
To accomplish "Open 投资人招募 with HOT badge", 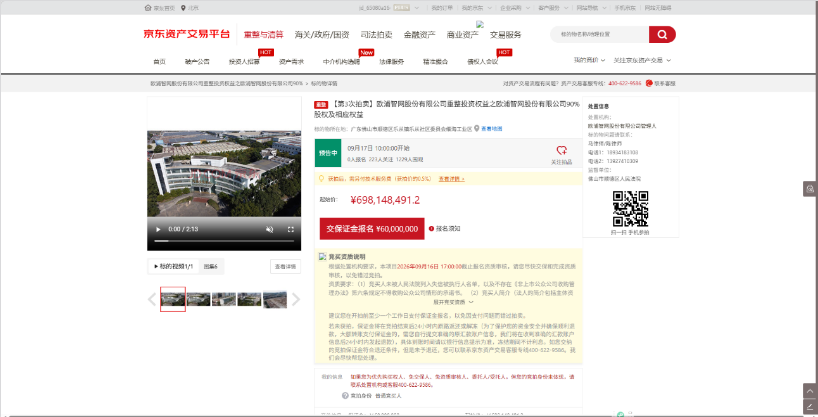I will point(244,62).
